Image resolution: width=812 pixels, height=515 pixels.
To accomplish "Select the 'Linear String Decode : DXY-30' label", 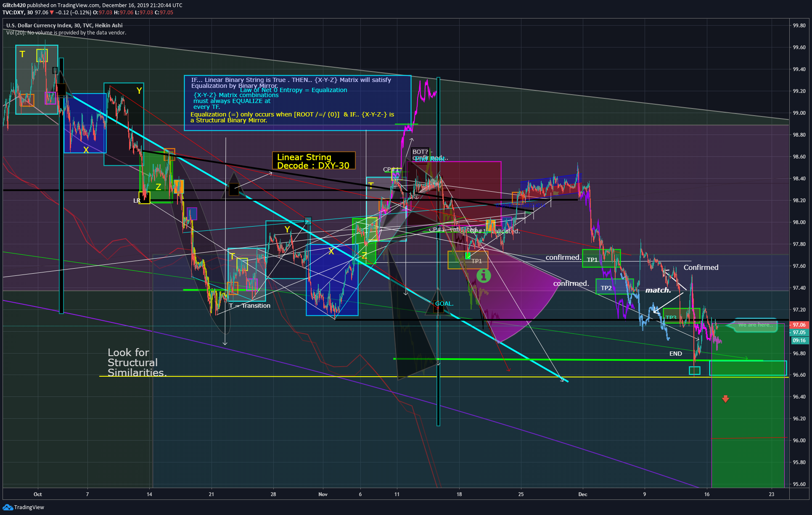I will coord(313,161).
